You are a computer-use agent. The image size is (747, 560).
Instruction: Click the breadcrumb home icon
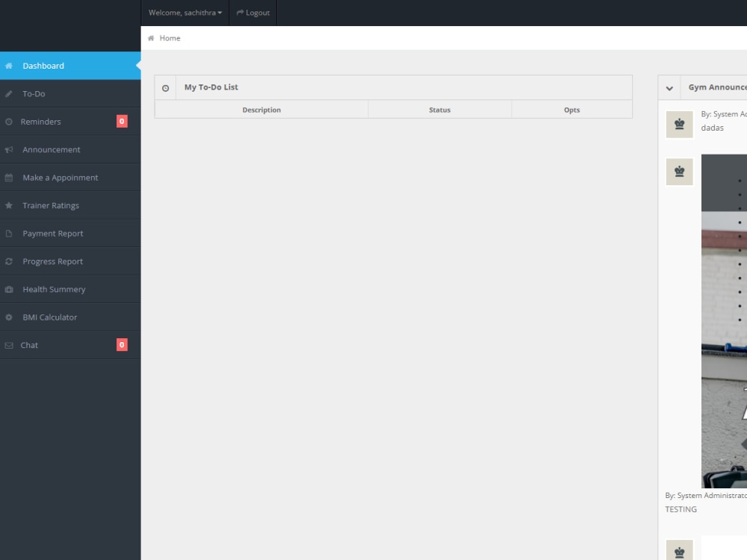click(151, 38)
